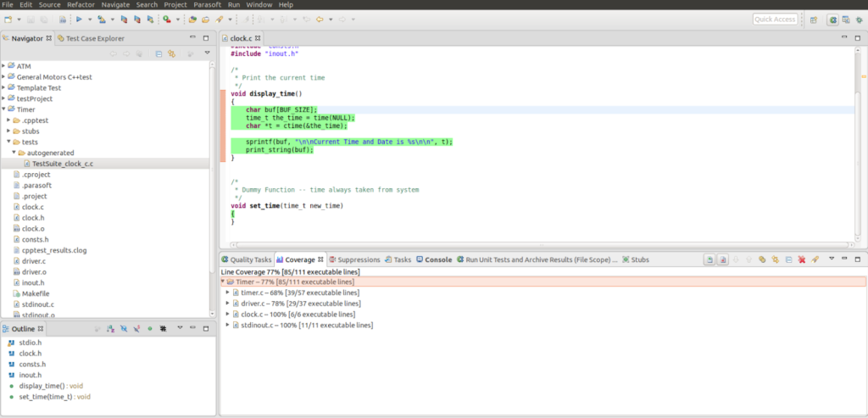The width and height of the screenshot is (868, 418).
Task: Select TestSuite_clock_c.c in Navigator
Action: [62, 164]
